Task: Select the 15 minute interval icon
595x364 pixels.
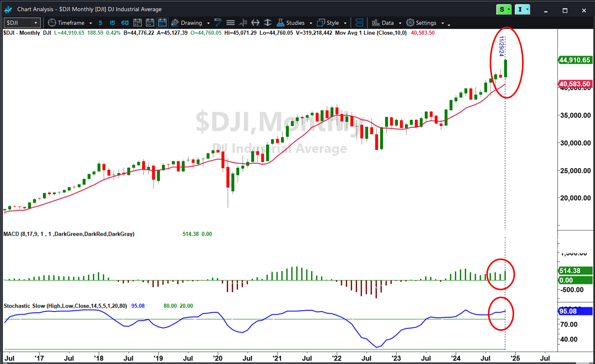Action: tap(112, 23)
